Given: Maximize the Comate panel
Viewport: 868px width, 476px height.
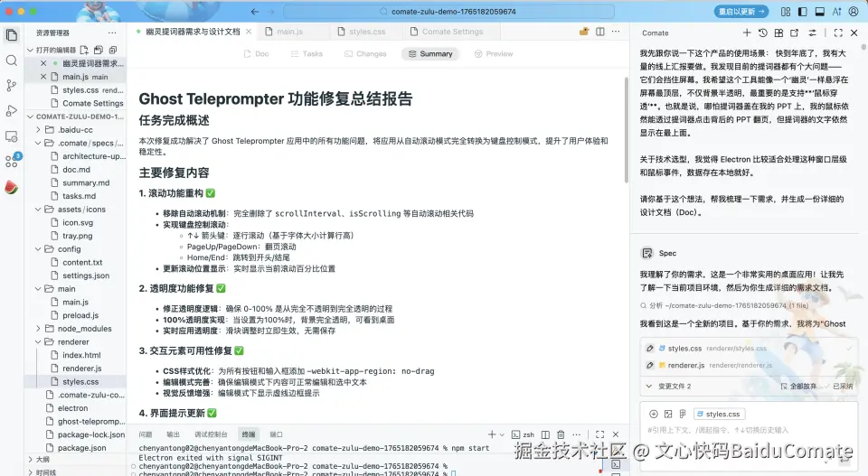Looking at the screenshot, I should click(838, 33).
